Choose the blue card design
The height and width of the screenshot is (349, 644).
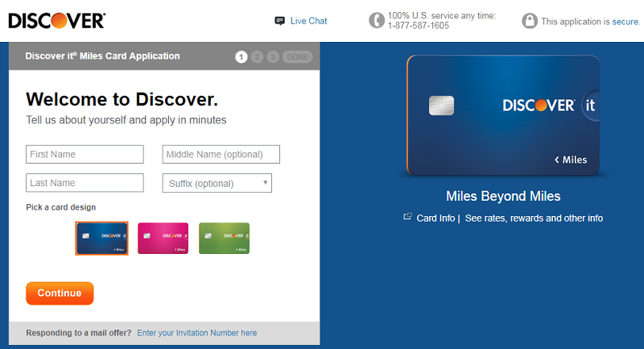point(102,239)
